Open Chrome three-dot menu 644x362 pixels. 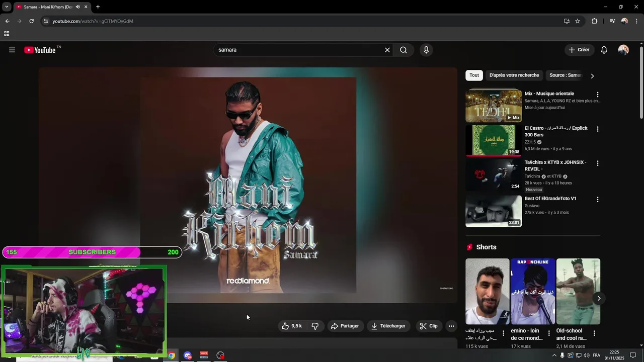tap(636, 21)
